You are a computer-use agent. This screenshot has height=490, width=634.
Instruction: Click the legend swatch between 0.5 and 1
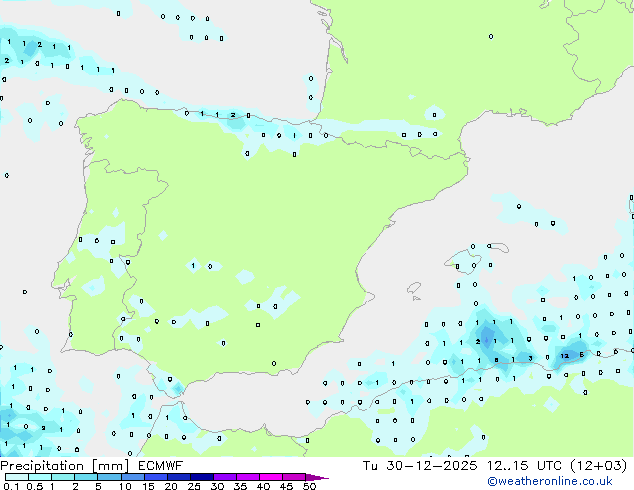(x=40, y=477)
